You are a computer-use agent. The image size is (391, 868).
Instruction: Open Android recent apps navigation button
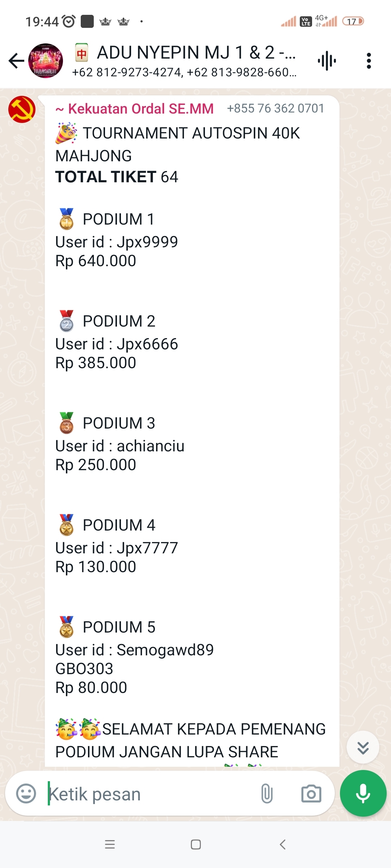[110, 844]
